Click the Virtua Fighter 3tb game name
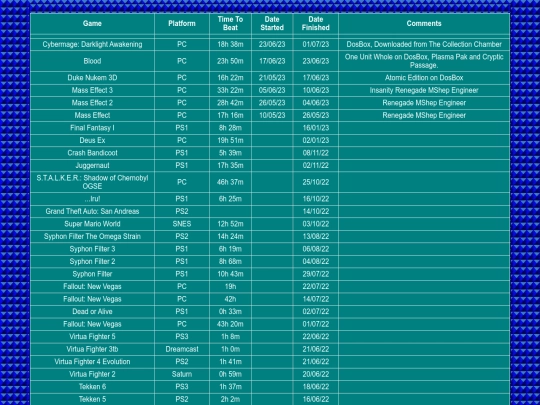540x405 pixels. [92, 349]
